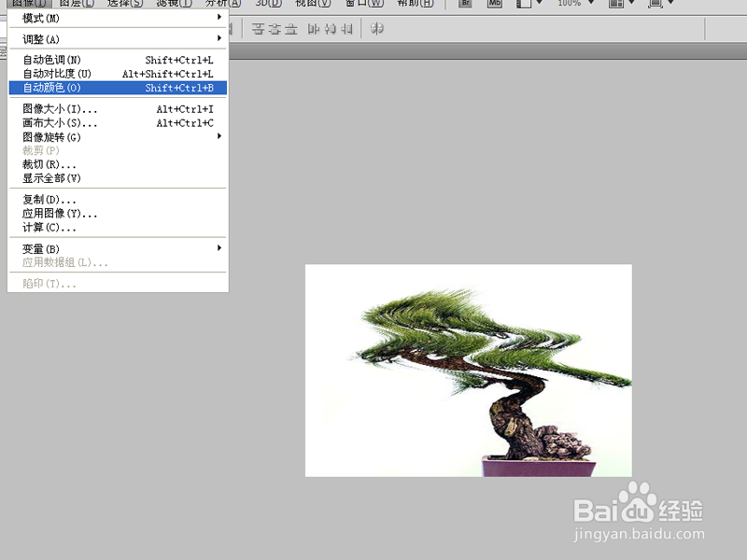Expand the 图像旋转(G) submenu

click(118, 137)
